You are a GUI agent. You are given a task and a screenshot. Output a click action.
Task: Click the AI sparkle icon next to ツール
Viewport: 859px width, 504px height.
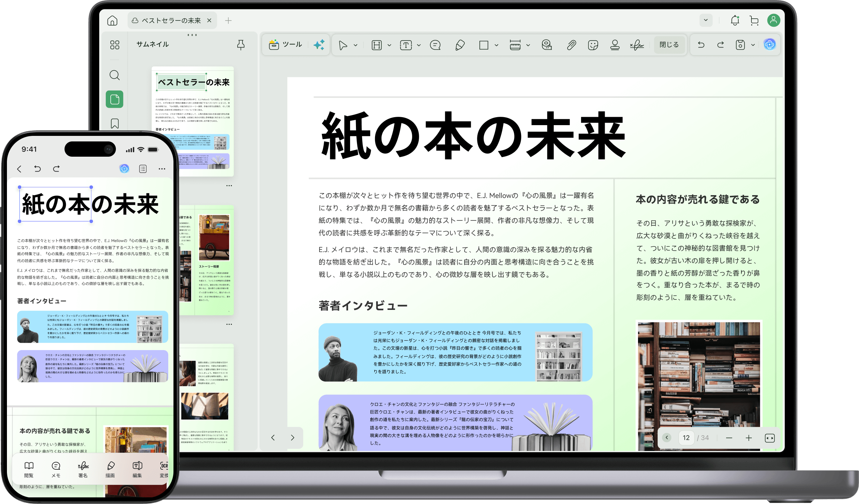319,45
